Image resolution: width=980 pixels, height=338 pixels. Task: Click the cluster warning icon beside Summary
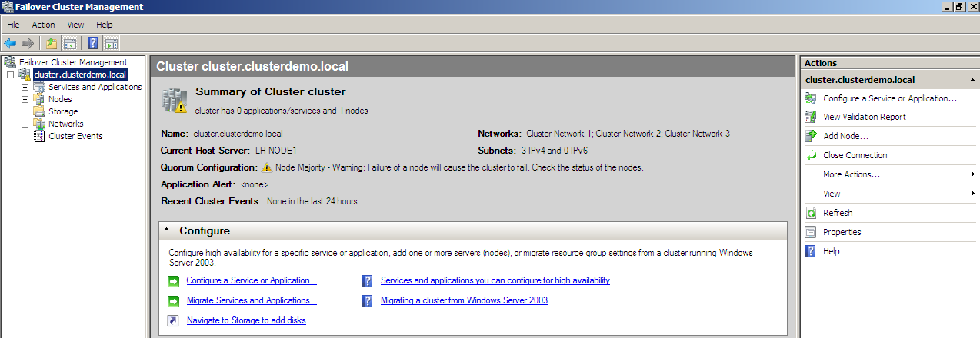175,100
